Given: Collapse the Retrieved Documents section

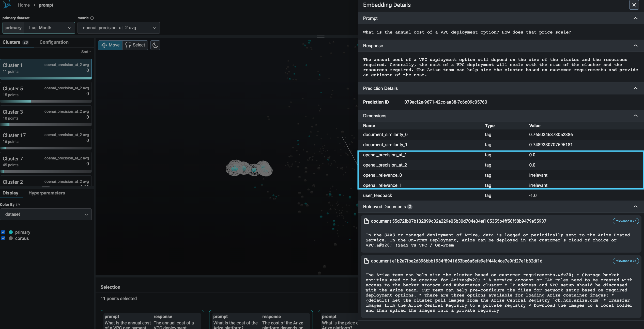Looking at the screenshot, I should point(636,207).
